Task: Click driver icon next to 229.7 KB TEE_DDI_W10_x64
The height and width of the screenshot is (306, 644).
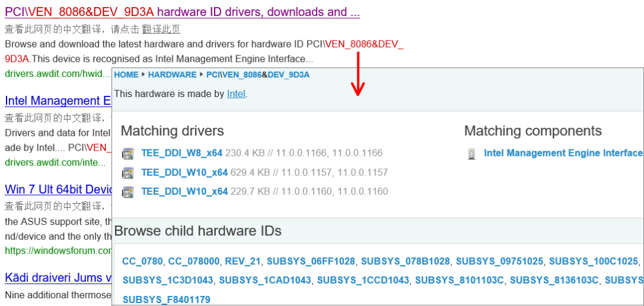Action: [127, 192]
